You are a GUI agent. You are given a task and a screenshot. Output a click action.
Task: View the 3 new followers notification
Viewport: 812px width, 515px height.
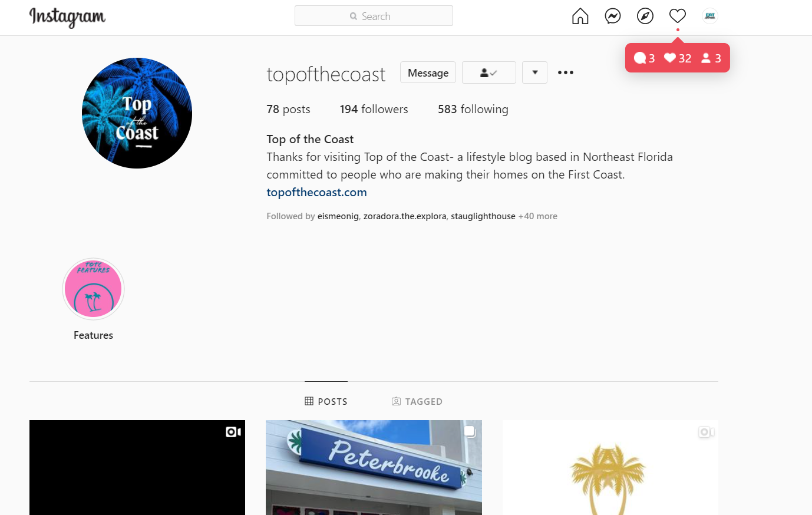pyautogui.click(x=711, y=58)
